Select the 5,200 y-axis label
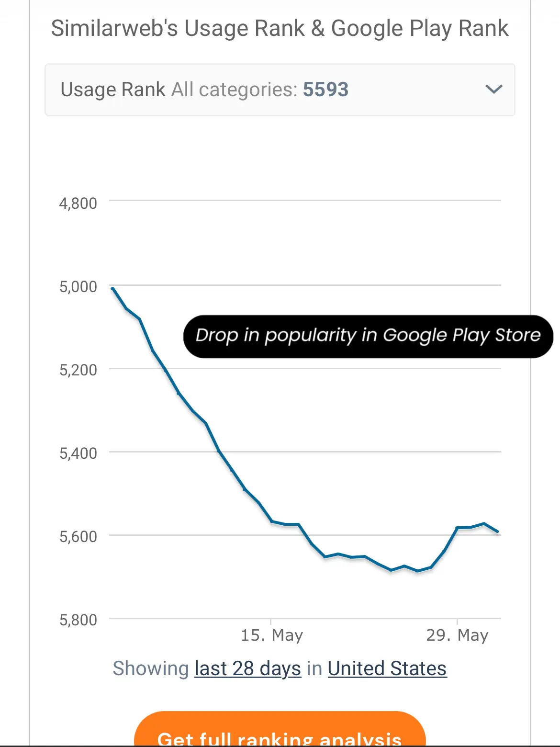The height and width of the screenshot is (747, 560). click(x=78, y=370)
